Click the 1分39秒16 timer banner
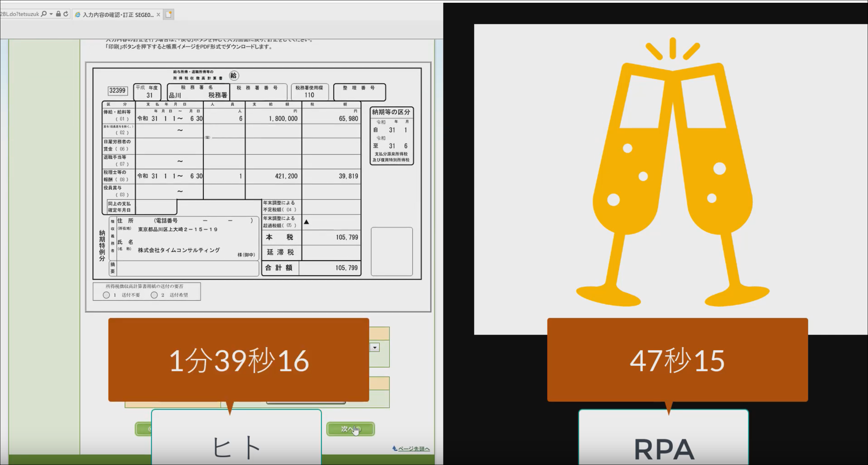 (x=239, y=360)
